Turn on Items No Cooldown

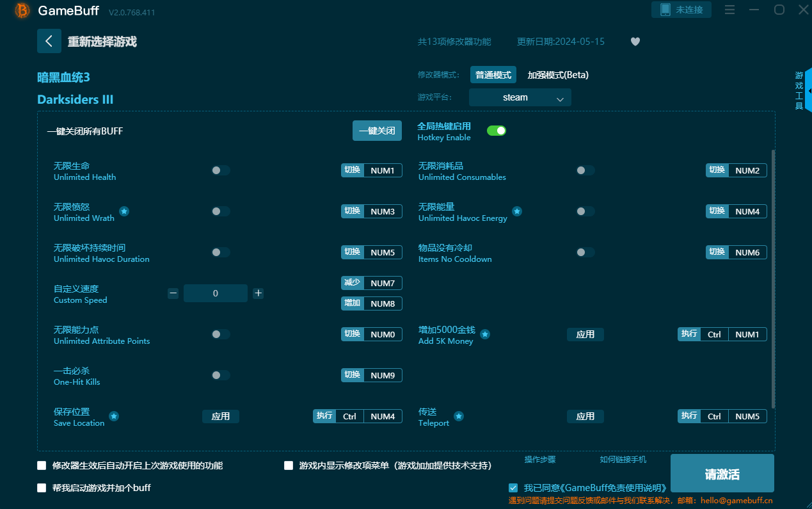(x=585, y=252)
